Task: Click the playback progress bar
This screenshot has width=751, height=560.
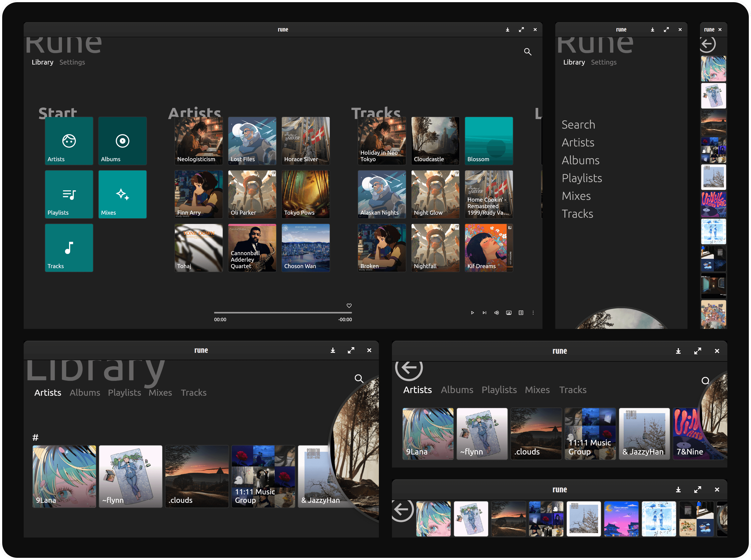Action: (283, 312)
